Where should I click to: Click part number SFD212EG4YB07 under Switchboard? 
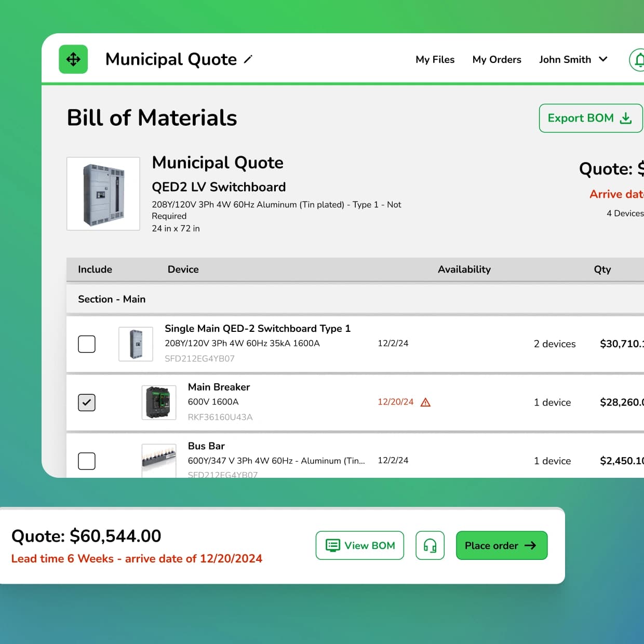click(x=200, y=358)
